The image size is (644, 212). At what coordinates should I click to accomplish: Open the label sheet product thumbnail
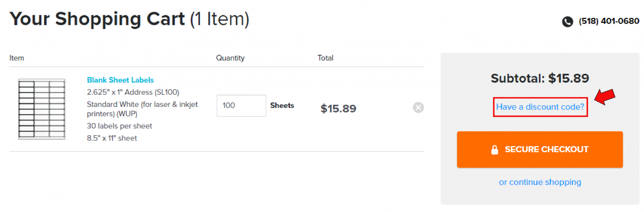pos(41,109)
